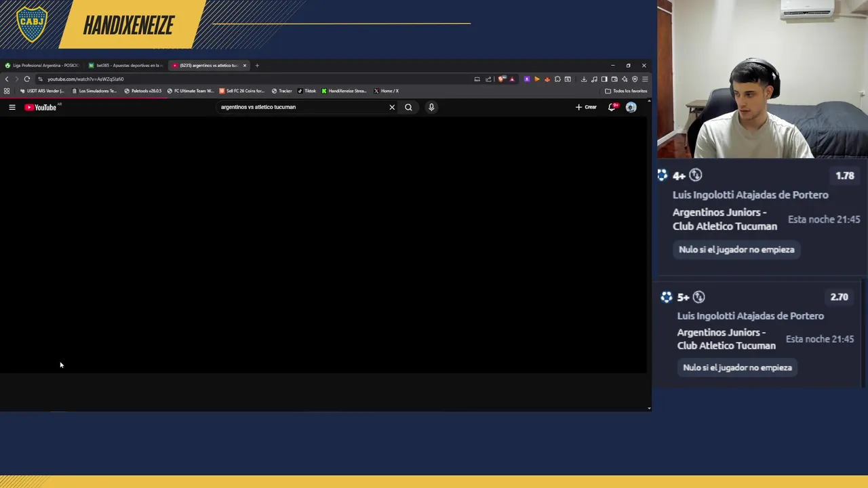Open the purple extension icon

click(x=526, y=79)
